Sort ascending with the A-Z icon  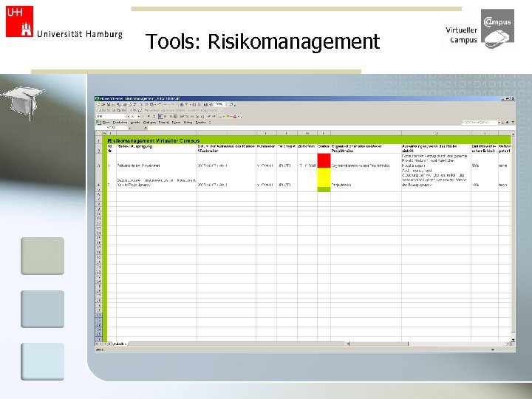click(194, 104)
